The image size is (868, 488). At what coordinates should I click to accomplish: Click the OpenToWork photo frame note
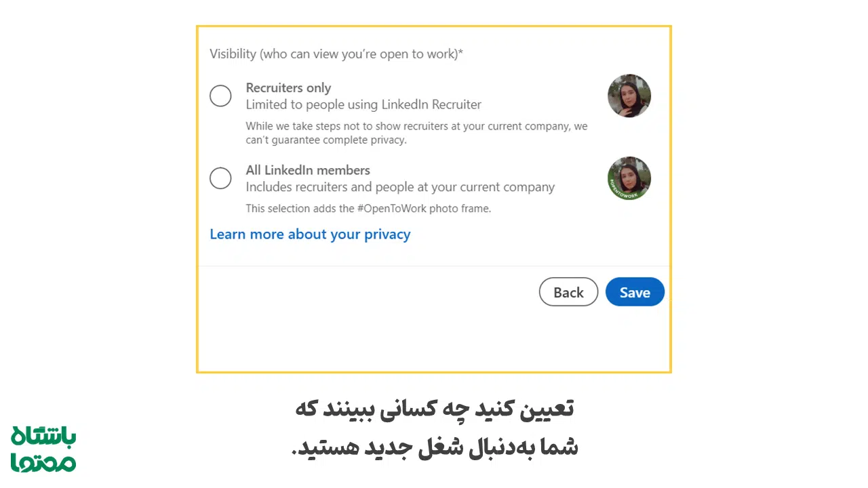368,208
